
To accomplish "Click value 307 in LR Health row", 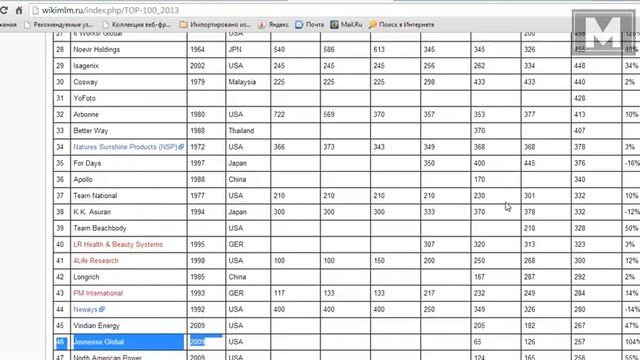I will point(446,244).
